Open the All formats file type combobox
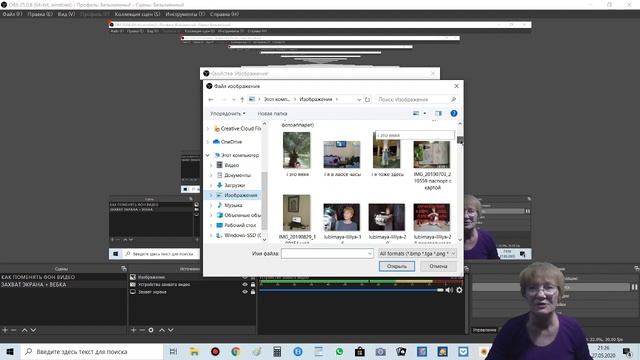The image size is (640, 360). pos(417,253)
